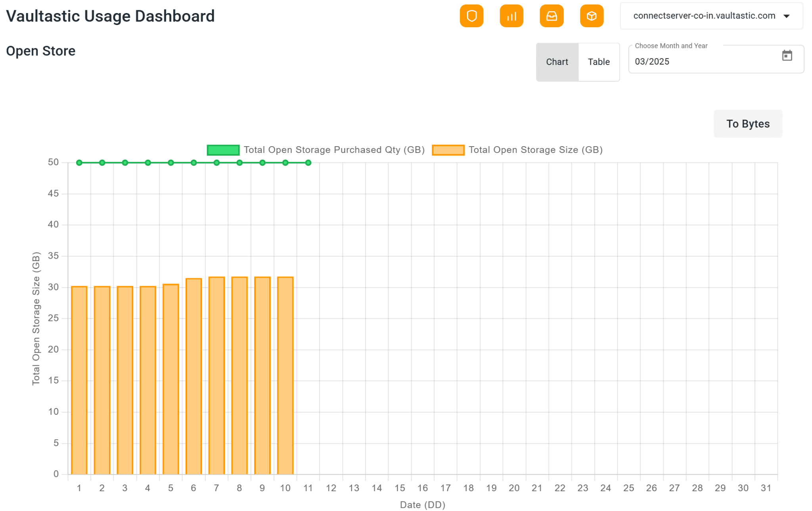812x511 pixels.
Task: Toggle green Purchased Qty legend swatch
Action: click(223, 150)
